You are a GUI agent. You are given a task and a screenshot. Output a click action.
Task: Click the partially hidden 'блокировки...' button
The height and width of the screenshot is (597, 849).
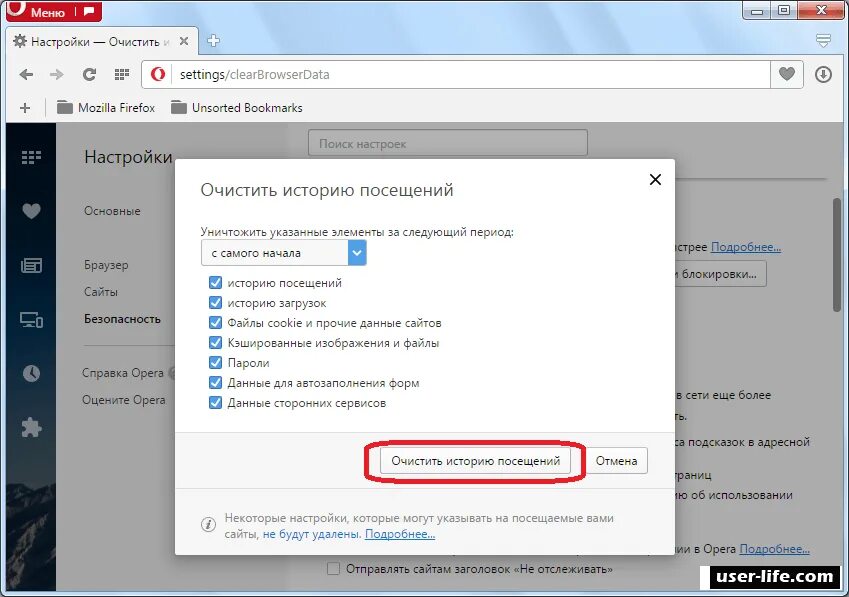click(721, 274)
